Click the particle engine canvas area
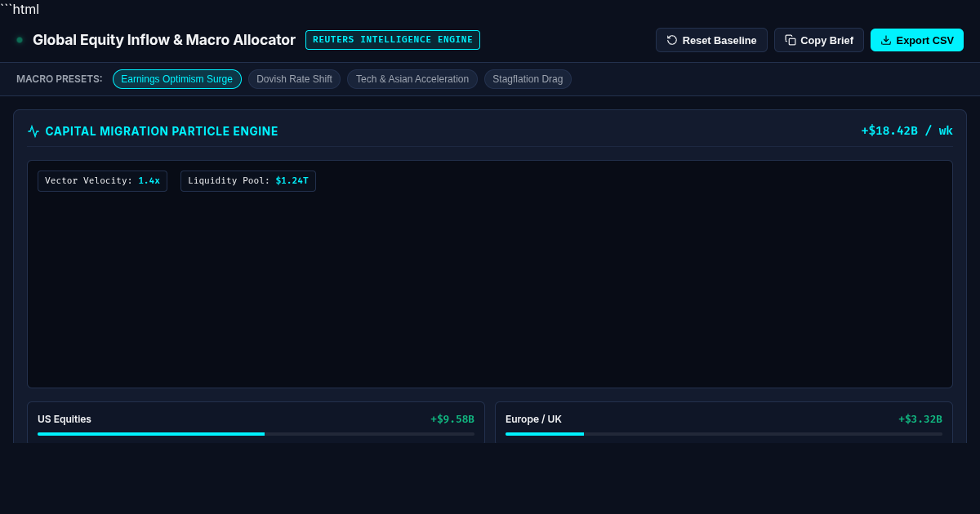Image resolution: width=980 pixels, height=514 pixels. pyautogui.click(x=490, y=274)
